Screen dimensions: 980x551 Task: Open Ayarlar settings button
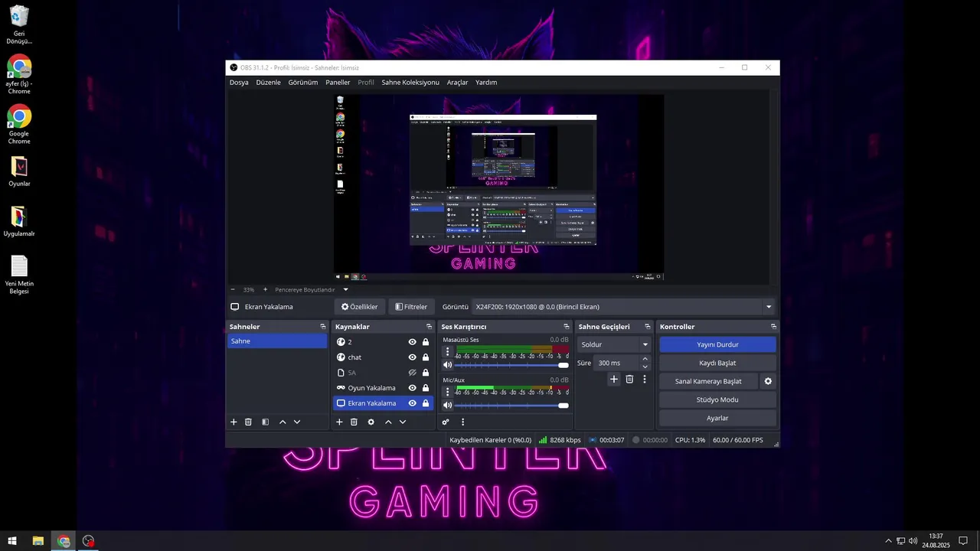tap(717, 418)
